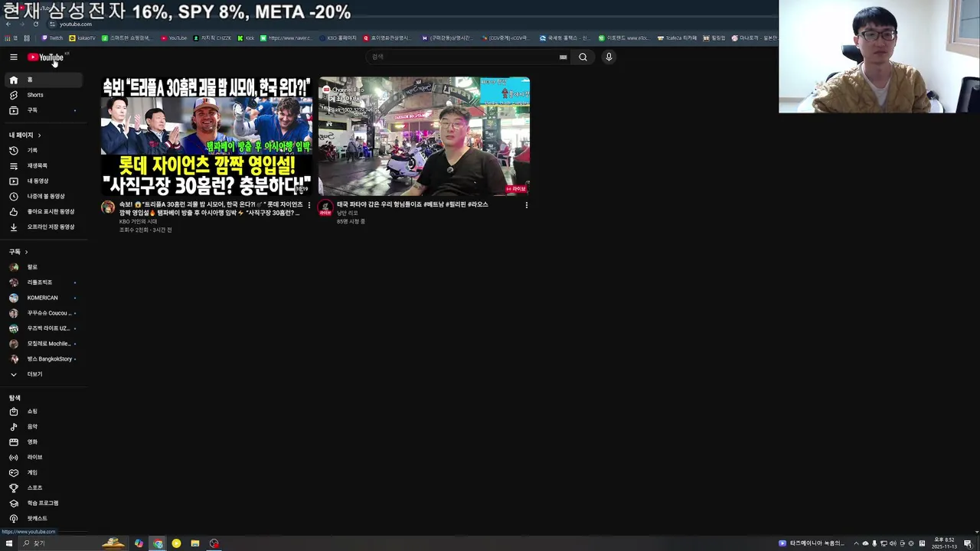Open Shorts from the sidebar

click(x=44, y=95)
